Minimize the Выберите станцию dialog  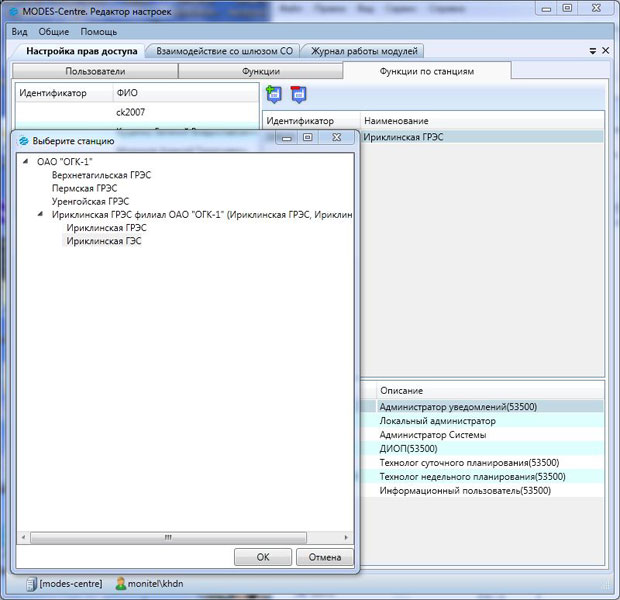tap(287, 138)
